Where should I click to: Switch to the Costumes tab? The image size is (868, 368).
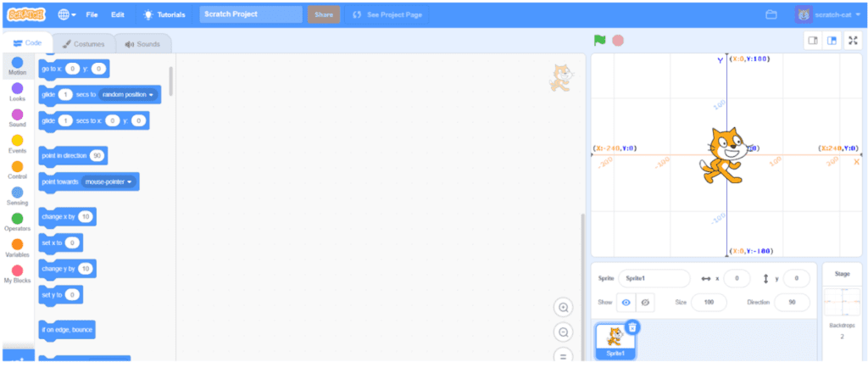tap(83, 44)
